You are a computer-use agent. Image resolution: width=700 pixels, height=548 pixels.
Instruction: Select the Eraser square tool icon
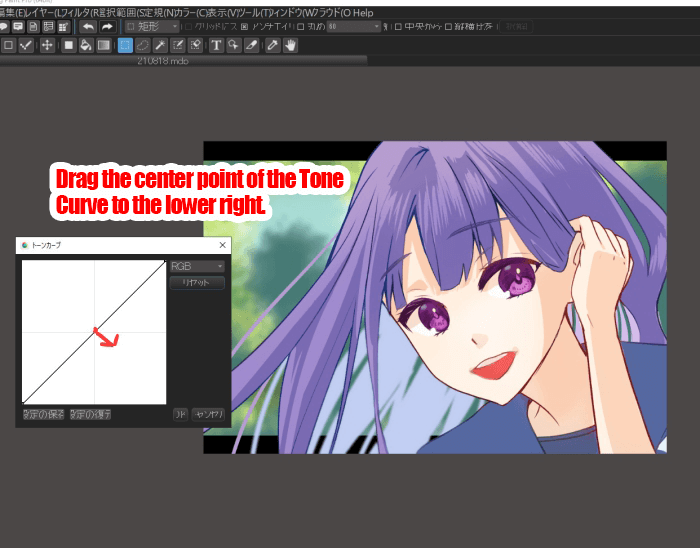pos(8,45)
